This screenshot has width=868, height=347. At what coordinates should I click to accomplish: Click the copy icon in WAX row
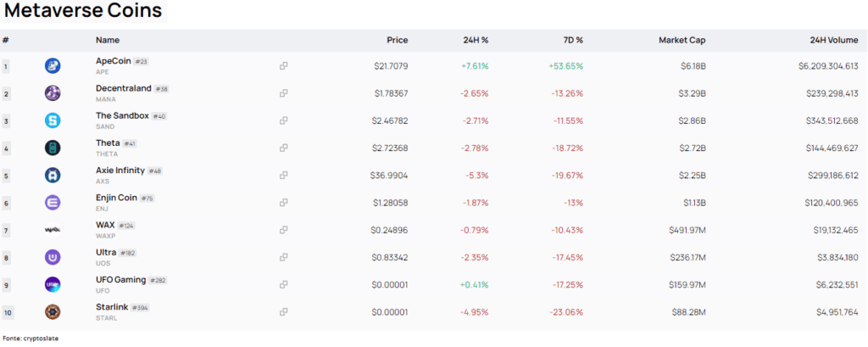[x=283, y=229]
